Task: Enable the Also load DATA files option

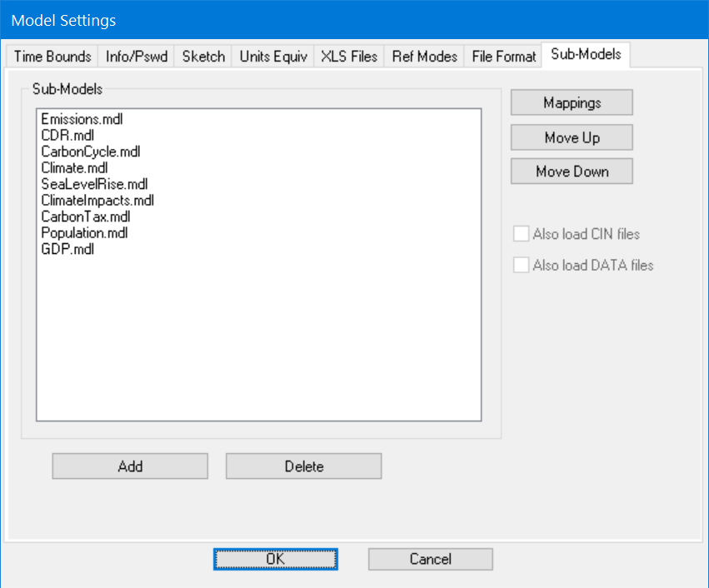Action: pos(521,265)
